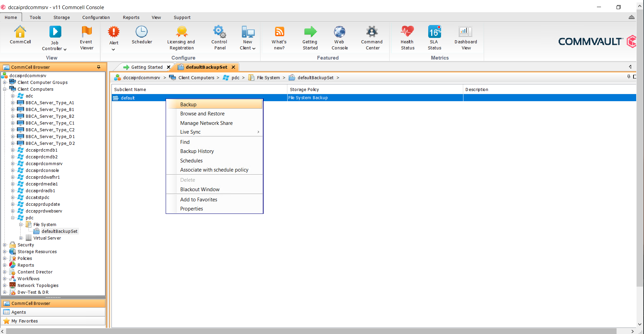Open the Live Sync submenu
The width and height of the screenshot is (644, 334).
pyautogui.click(x=214, y=132)
